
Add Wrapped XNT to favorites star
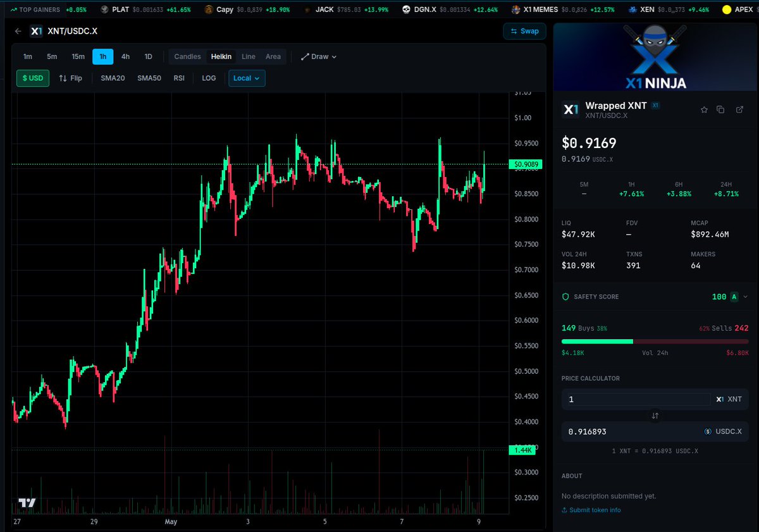click(x=704, y=109)
